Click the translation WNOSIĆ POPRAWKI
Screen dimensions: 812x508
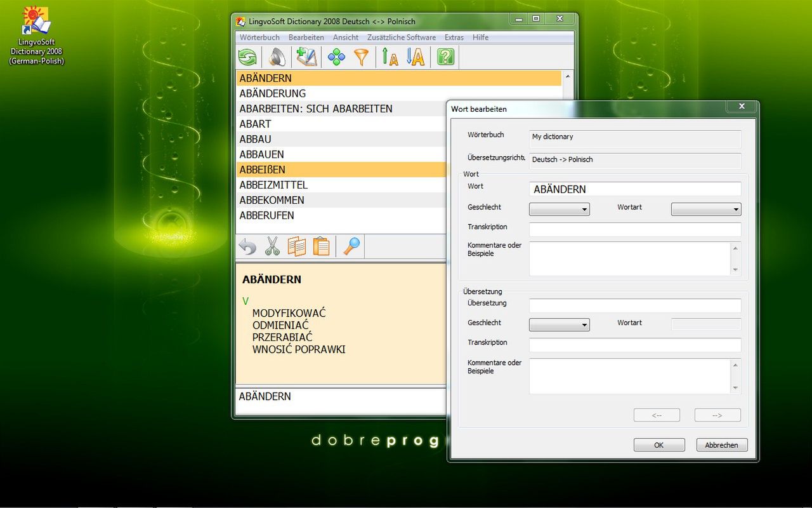tap(299, 349)
